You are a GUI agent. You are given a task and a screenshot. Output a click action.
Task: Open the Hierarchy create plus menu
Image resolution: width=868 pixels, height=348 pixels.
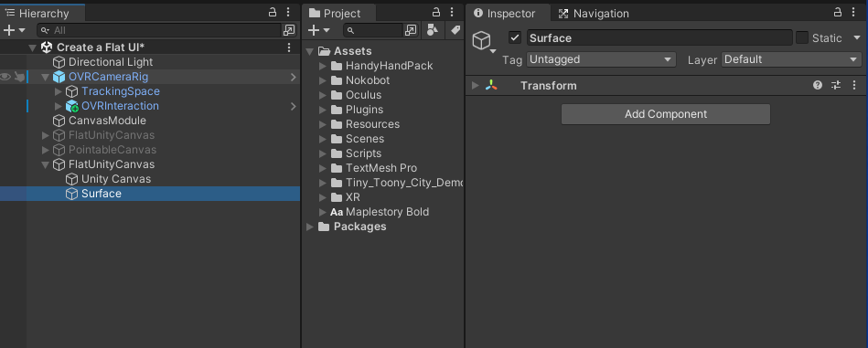tap(14, 30)
